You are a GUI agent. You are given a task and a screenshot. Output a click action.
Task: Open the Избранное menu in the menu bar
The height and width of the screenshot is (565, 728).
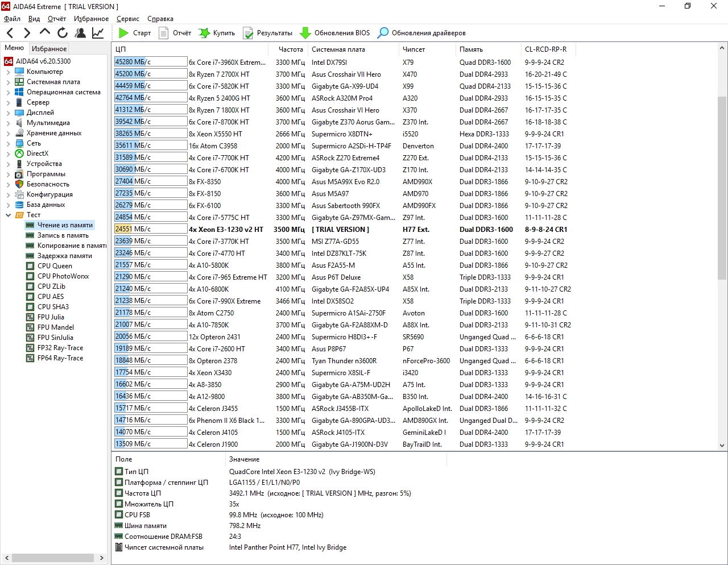(92, 19)
